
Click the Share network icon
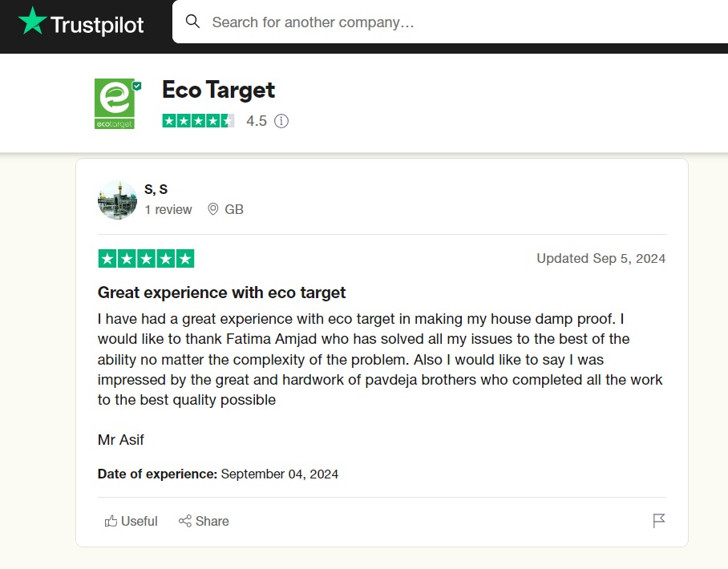[x=185, y=522]
